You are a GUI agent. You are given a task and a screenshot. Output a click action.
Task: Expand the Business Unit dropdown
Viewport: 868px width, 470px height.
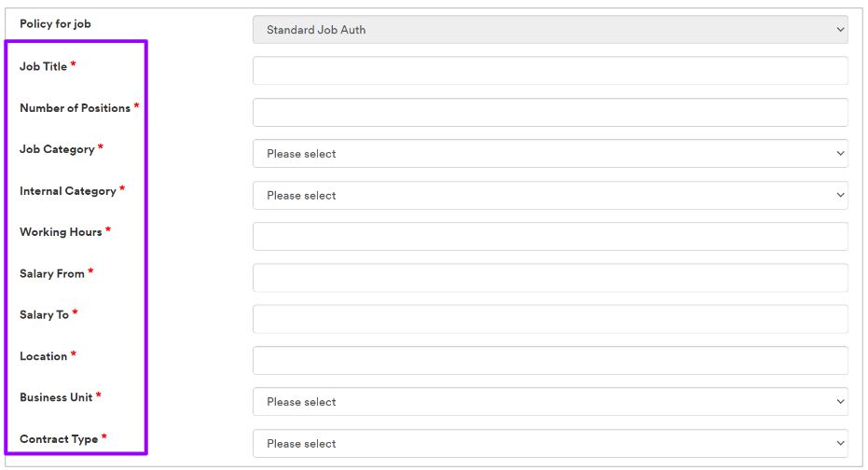coord(550,402)
